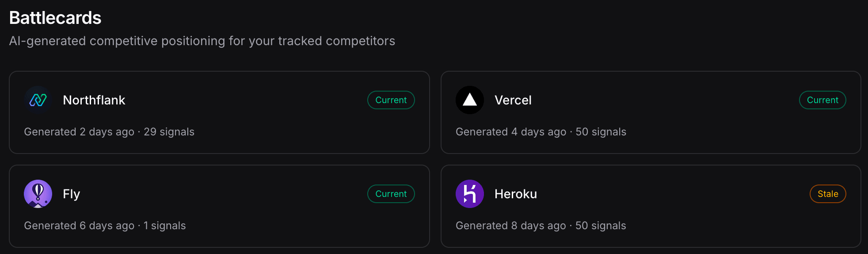Click the Vercel triangle logo icon
The height and width of the screenshot is (254, 868).
470,100
